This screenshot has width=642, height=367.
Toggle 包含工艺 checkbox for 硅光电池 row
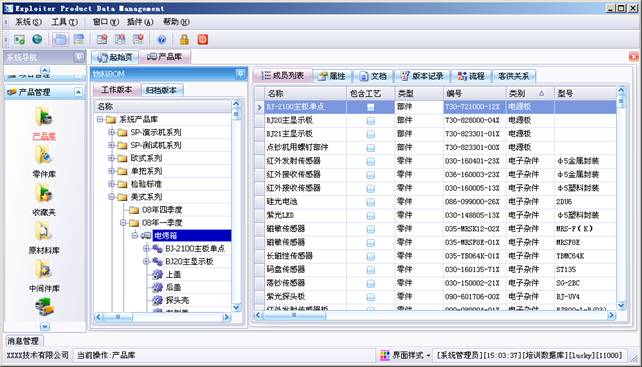pyautogui.click(x=371, y=202)
